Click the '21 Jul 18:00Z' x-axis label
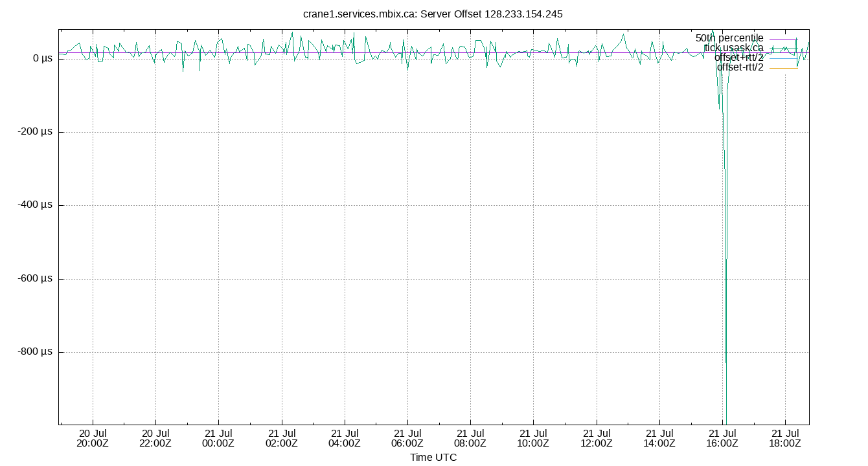The height and width of the screenshot is (466, 868). pos(785,438)
